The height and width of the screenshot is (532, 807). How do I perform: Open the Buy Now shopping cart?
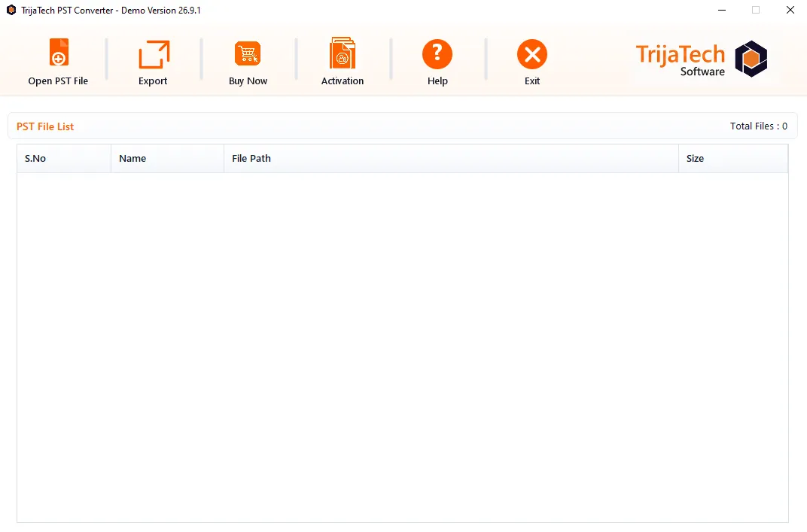click(248, 53)
